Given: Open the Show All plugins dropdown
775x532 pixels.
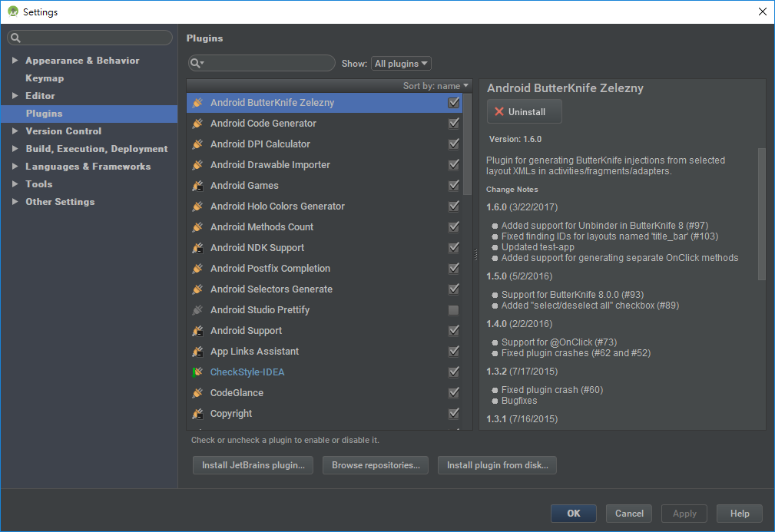Looking at the screenshot, I should tap(401, 64).
